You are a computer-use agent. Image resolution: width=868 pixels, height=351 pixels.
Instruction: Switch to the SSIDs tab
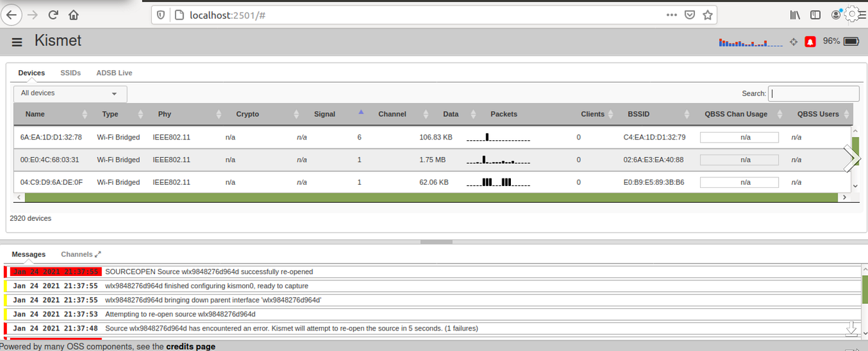(71, 73)
